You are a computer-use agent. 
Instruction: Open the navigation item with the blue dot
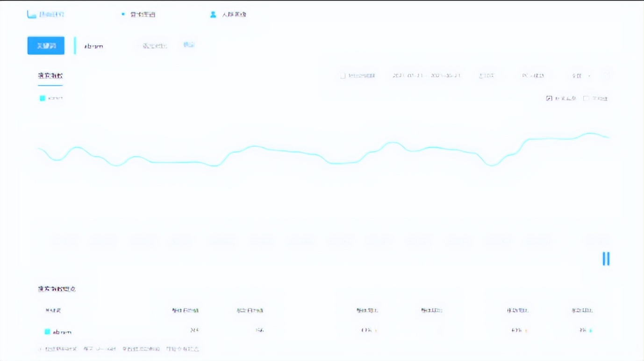138,14
